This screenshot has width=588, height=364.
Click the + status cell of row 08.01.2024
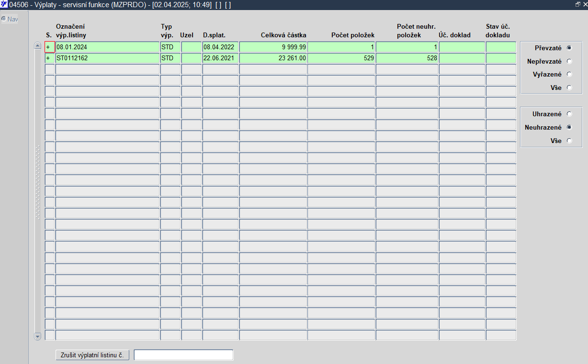pos(50,47)
